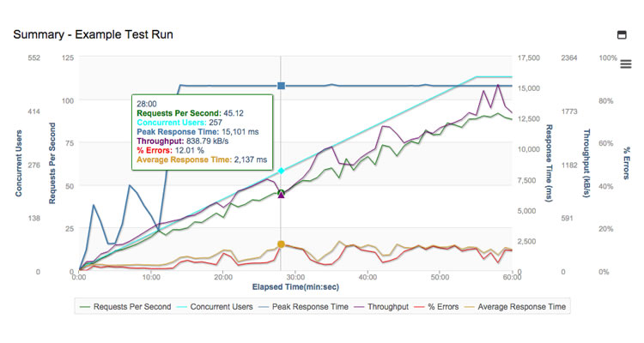The height and width of the screenshot is (343, 644).
Task: Toggle Requests Per Second series in legend
Action: click(125, 306)
